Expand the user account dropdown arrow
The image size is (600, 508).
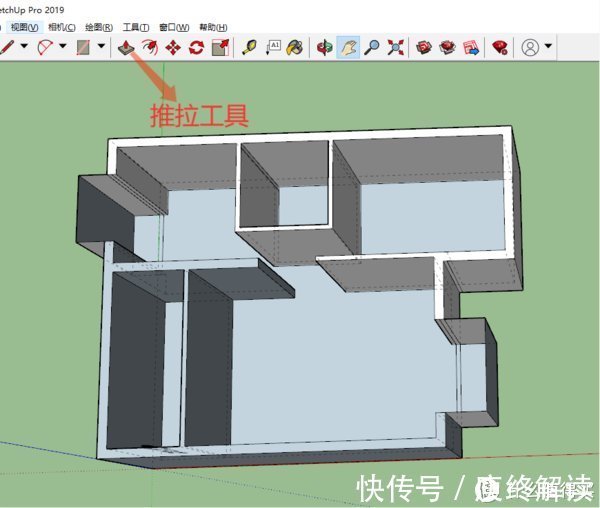click(x=548, y=46)
